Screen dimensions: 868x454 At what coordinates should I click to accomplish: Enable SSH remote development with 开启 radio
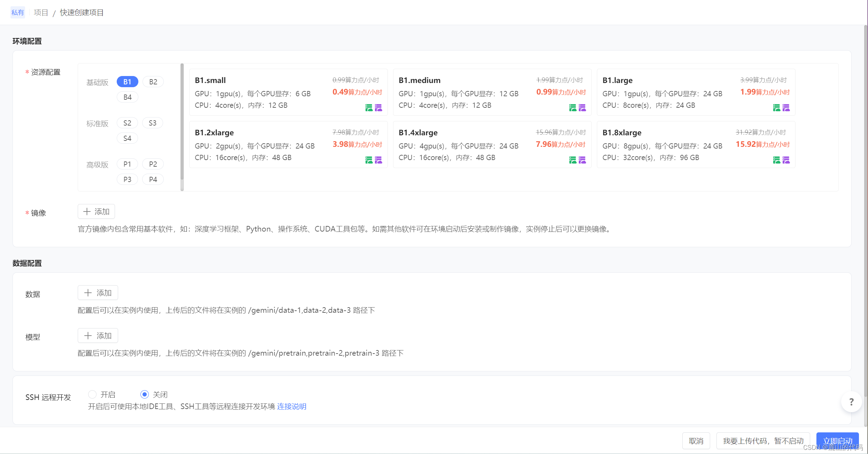[92, 394]
